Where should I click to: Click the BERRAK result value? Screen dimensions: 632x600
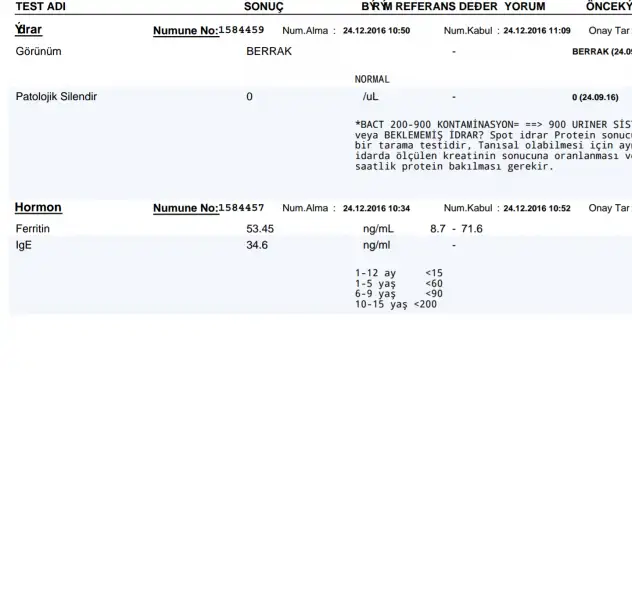[269, 51]
